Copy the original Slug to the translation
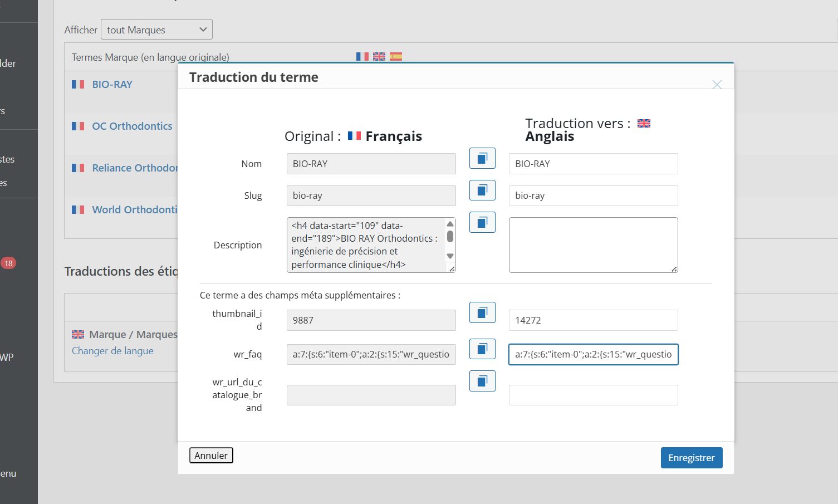The image size is (838, 504). point(482,190)
